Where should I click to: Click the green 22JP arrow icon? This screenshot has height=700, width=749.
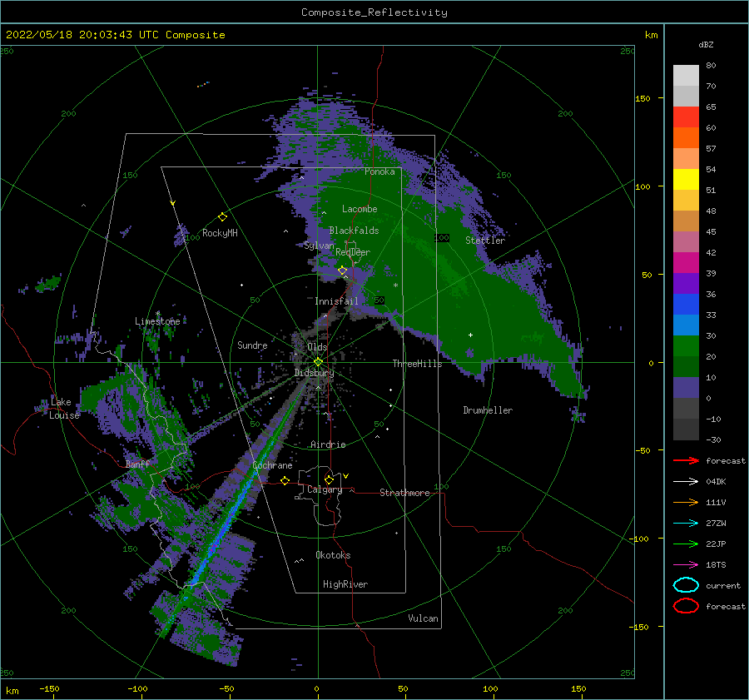pyautogui.click(x=686, y=544)
